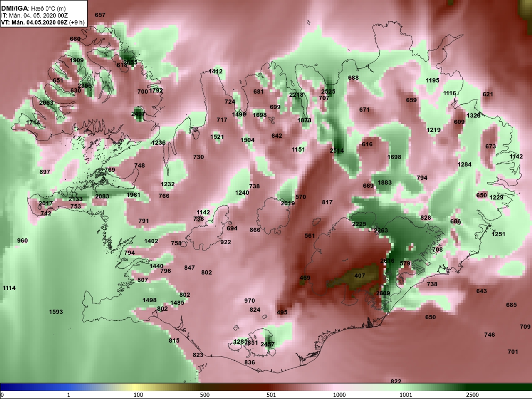Click the map value 2457

(x=268, y=344)
